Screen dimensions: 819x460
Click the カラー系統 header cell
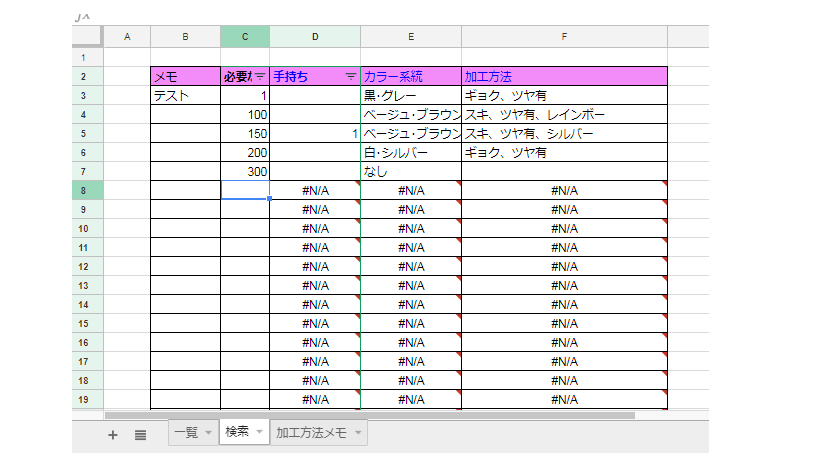pos(411,77)
